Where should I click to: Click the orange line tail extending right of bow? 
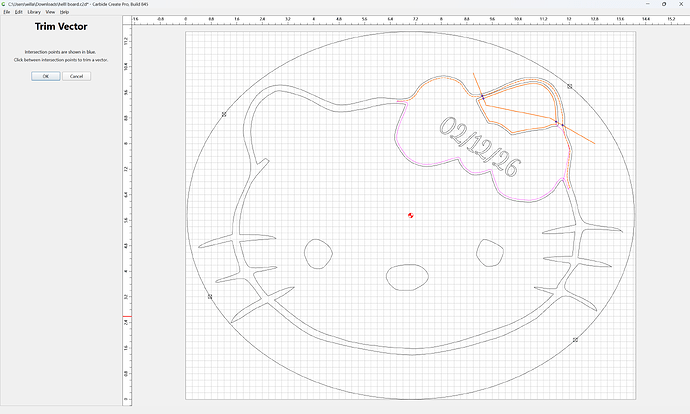[x=580, y=135]
